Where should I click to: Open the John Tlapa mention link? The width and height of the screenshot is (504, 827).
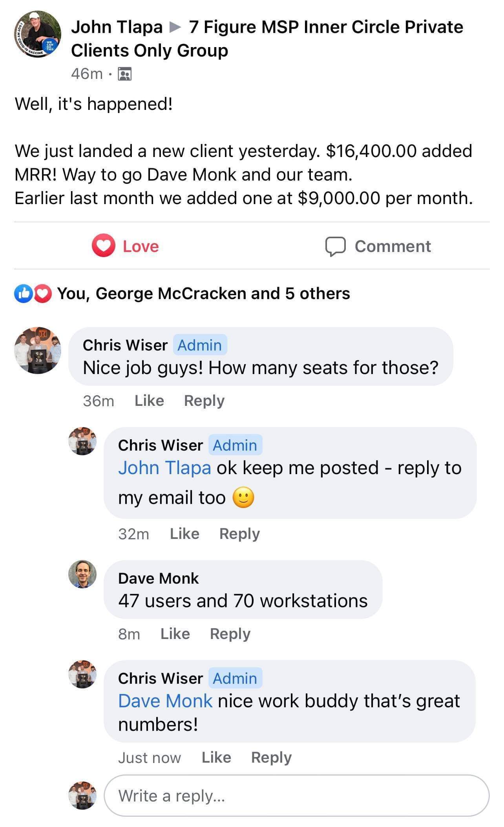click(x=164, y=468)
